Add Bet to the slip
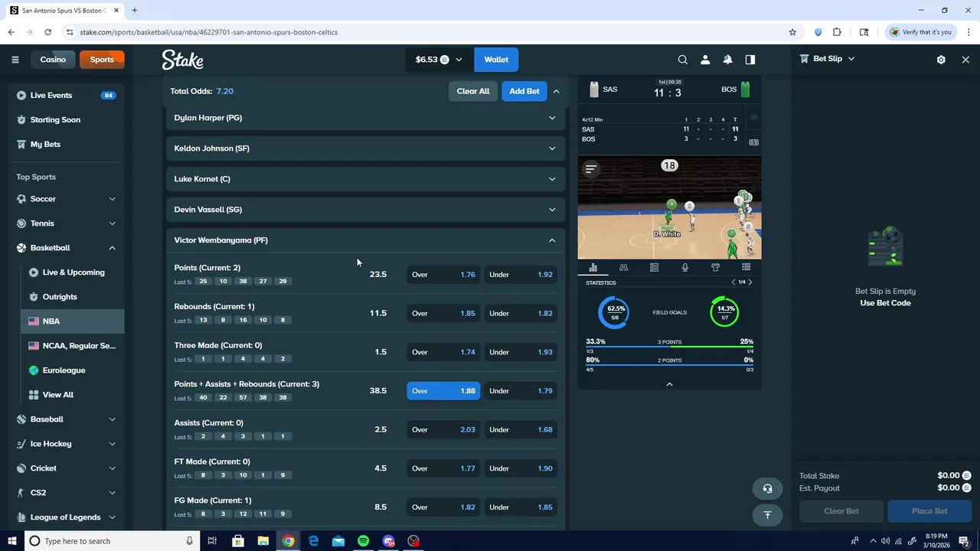Viewport: 980px width, 551px height. tap(524, 91)
